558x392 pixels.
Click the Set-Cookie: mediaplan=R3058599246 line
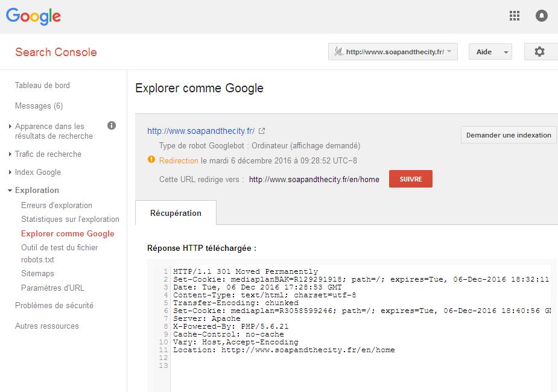[x=362, y=311]
